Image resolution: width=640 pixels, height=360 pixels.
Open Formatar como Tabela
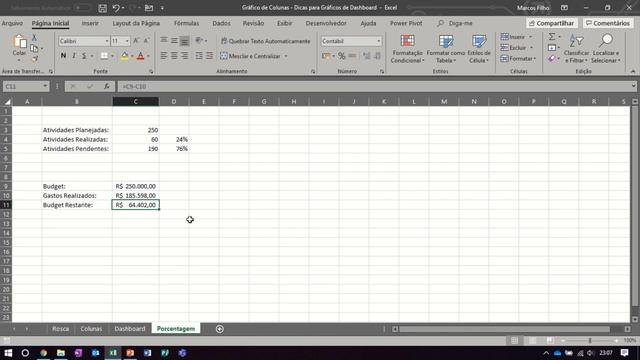[446, 49]
